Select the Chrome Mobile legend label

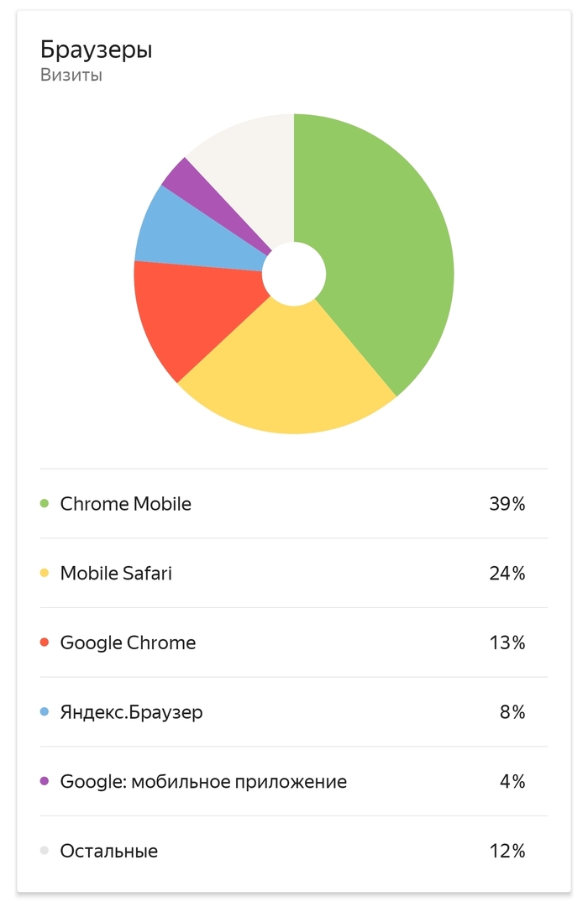[126, 504]
